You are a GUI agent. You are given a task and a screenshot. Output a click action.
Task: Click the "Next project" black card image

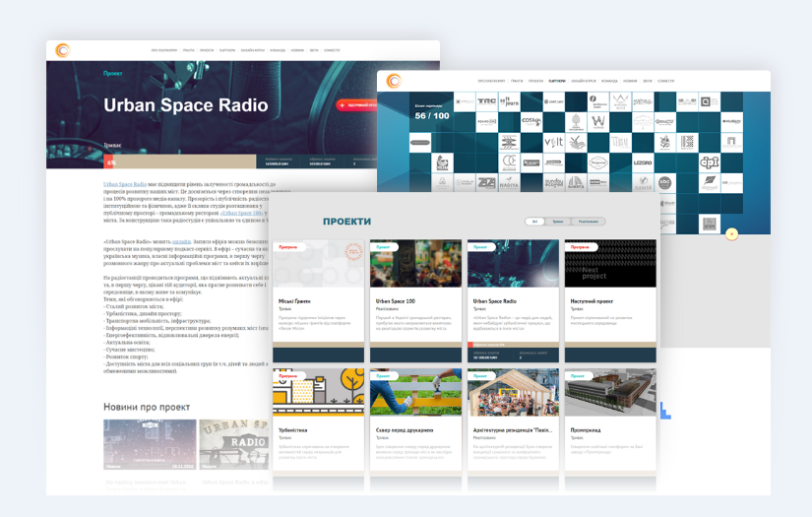pos(610,263)
